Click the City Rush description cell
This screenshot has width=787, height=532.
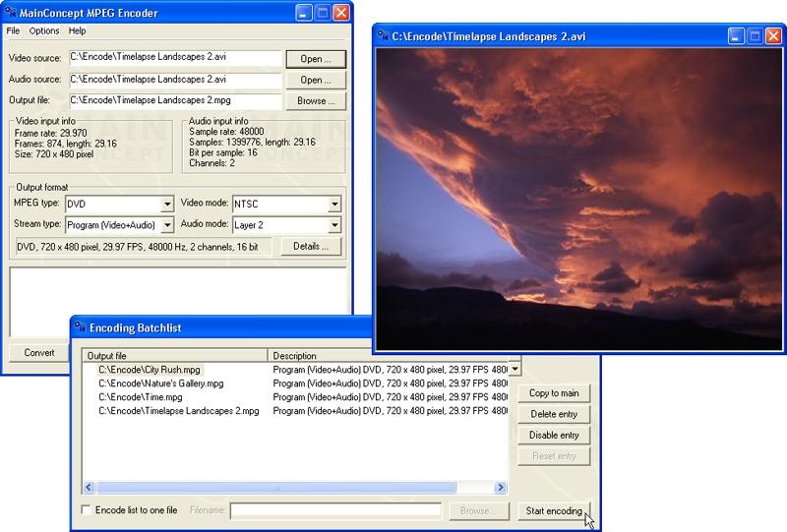pyautogui.click(x=390, y=370)
